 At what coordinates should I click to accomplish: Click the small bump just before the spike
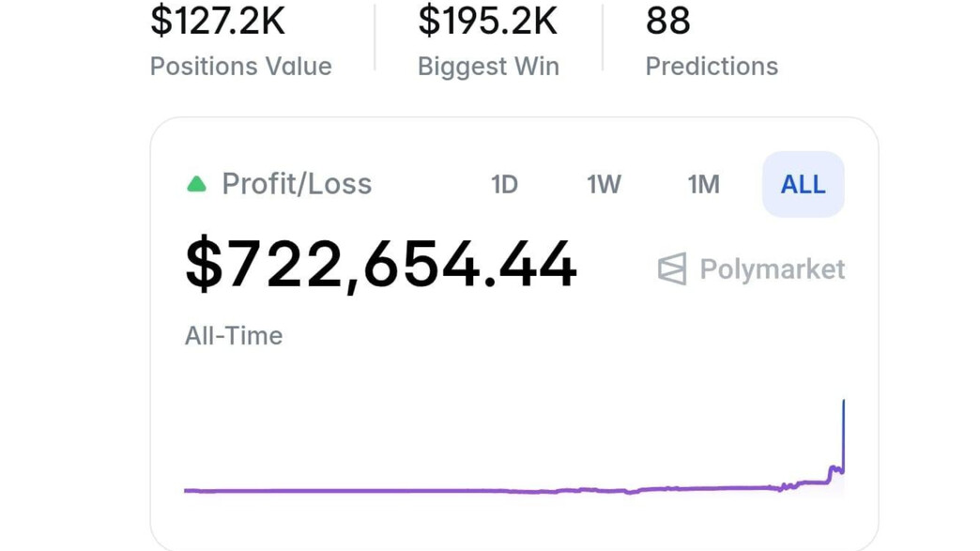pos(833,468)
